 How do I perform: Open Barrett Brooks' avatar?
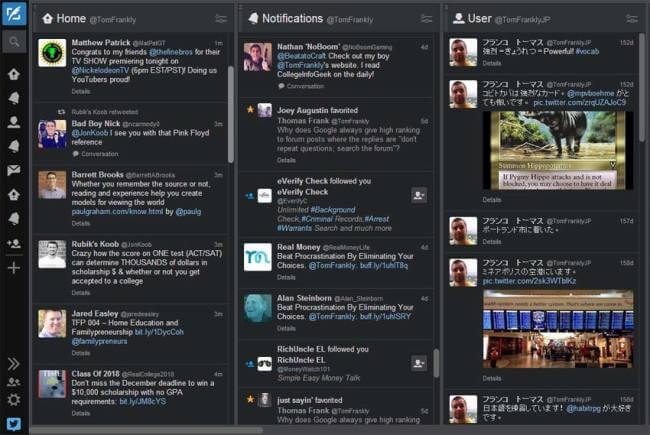coord(52,185)
